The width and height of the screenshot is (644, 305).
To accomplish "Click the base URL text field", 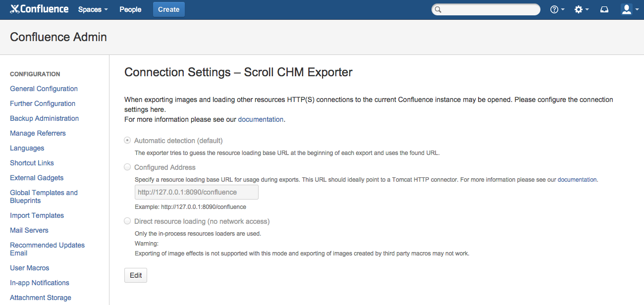I will pos(196,192).
